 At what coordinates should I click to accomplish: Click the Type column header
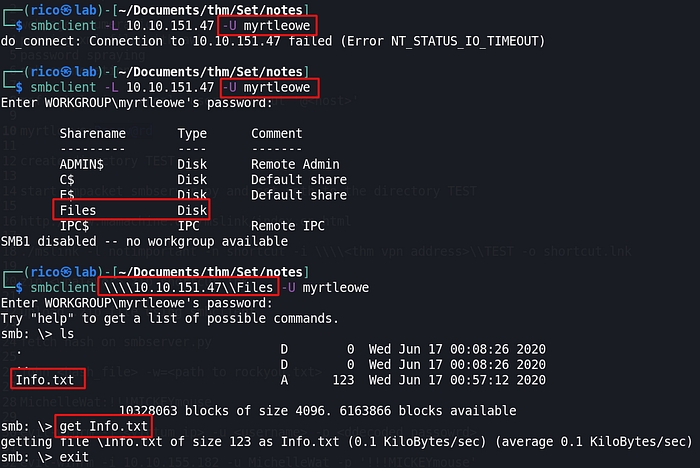click(194, 133)
